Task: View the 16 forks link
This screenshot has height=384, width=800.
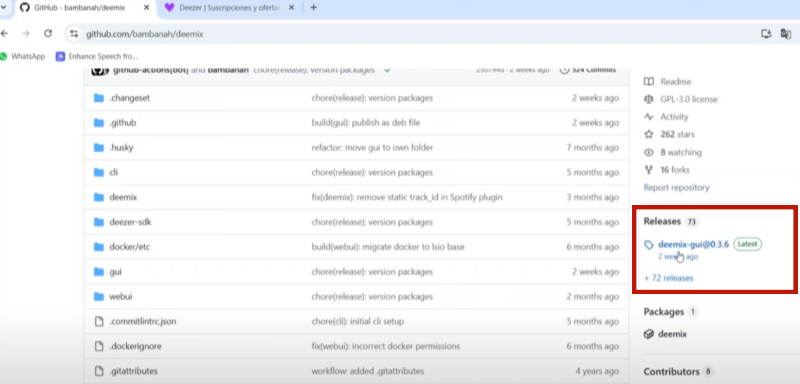Action: point(675,170)
